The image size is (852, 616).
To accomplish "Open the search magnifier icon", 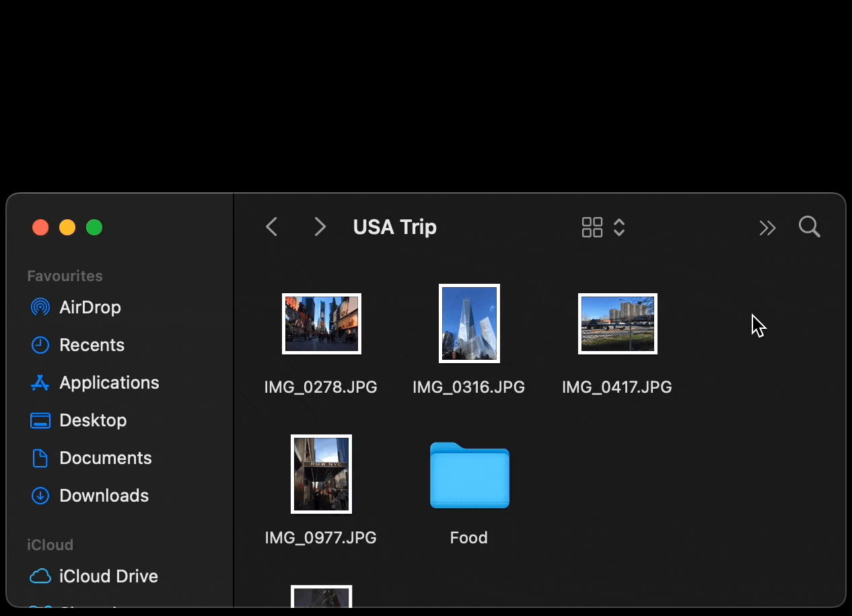I will click(x=809, y=227).
